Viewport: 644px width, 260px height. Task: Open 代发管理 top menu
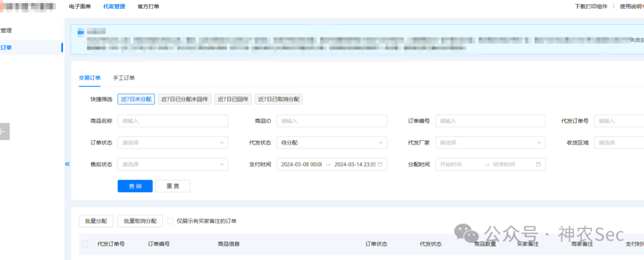(x=114, y=7)
